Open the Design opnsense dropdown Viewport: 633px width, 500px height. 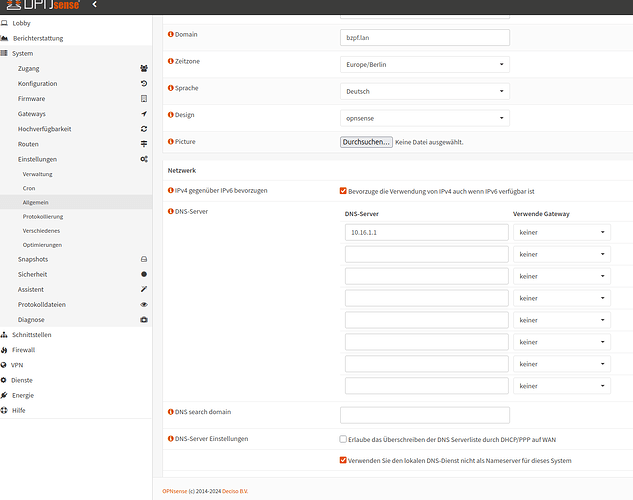point(425,118)
